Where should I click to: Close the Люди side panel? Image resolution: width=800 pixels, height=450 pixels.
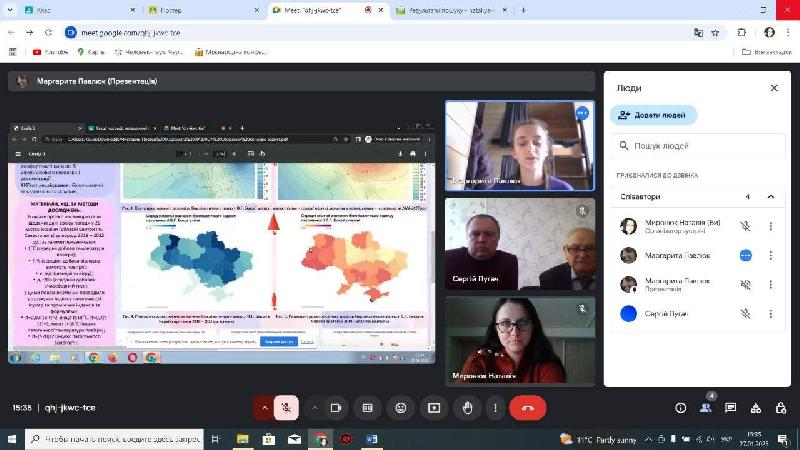coord(773,88)
